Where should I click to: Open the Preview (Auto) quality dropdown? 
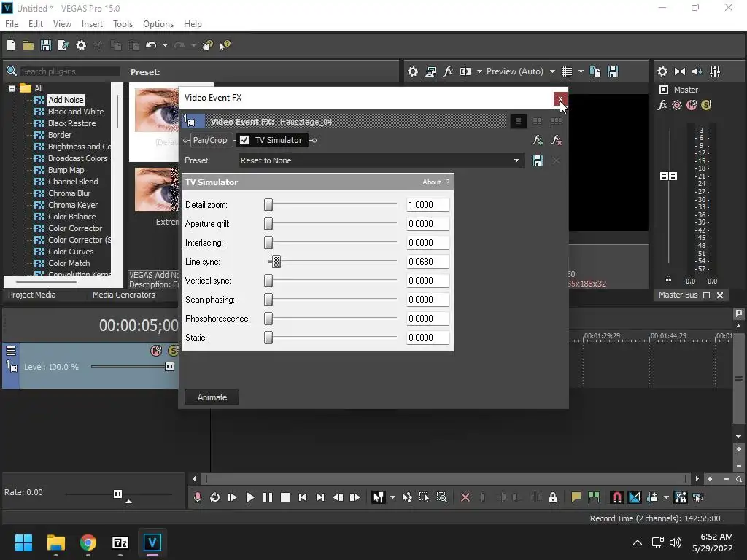click(x=552, y=71)
